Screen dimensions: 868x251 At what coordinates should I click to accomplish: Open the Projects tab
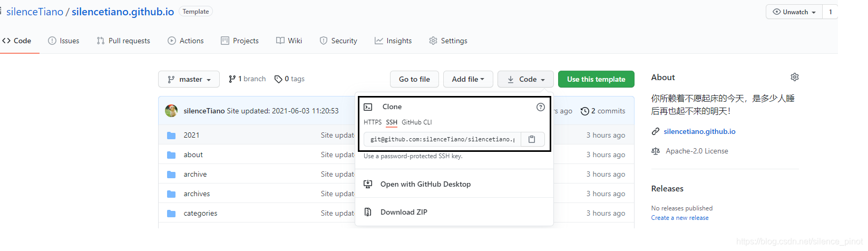click(x=240, y=41)
